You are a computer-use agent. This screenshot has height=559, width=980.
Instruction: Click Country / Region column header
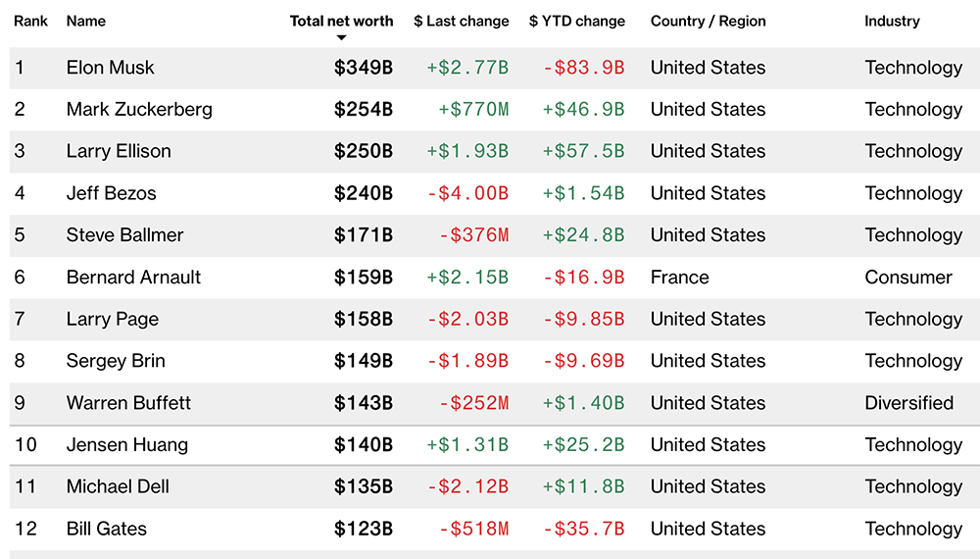pos(708,21)
